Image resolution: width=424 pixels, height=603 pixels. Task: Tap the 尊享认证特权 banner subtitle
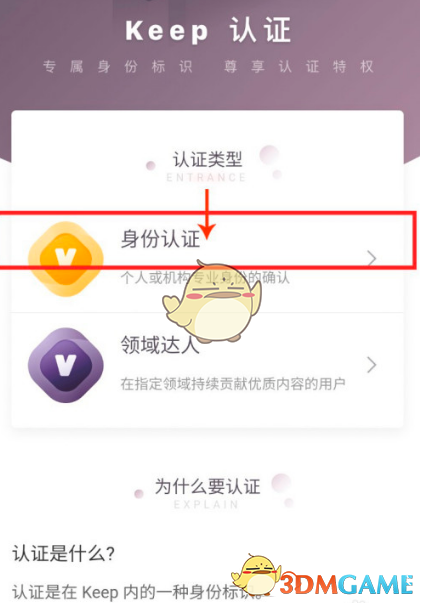pyautogui.click(x=299, y=67)
